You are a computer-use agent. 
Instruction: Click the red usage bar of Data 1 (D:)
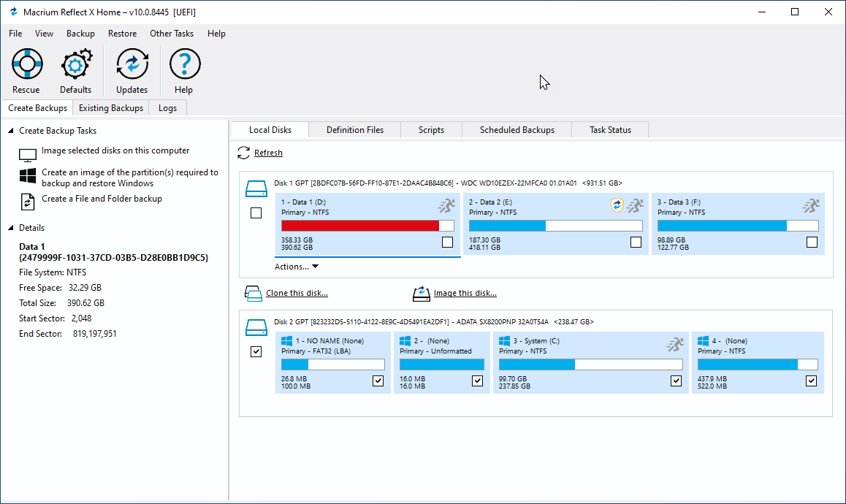pos(367,226)
